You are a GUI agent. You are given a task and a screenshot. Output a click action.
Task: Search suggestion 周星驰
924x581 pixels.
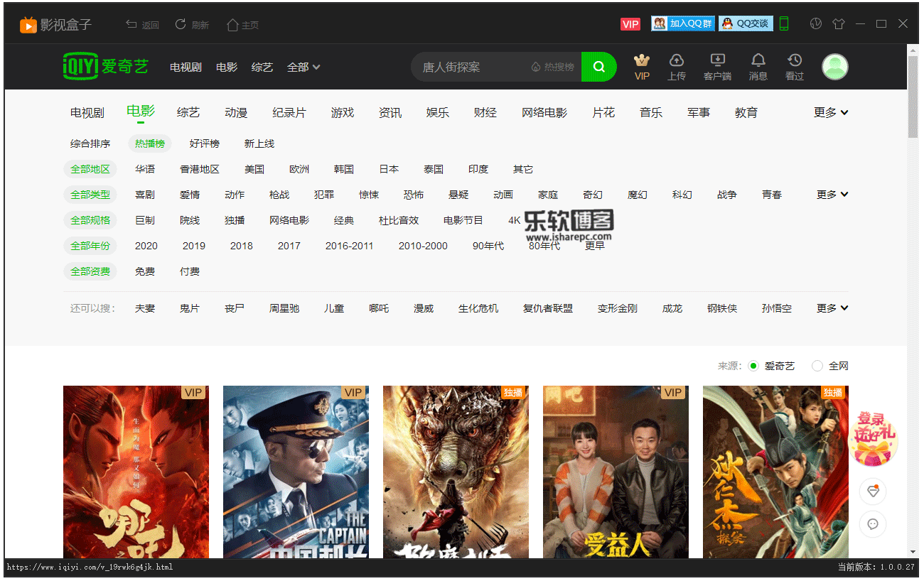click(284, 308)
